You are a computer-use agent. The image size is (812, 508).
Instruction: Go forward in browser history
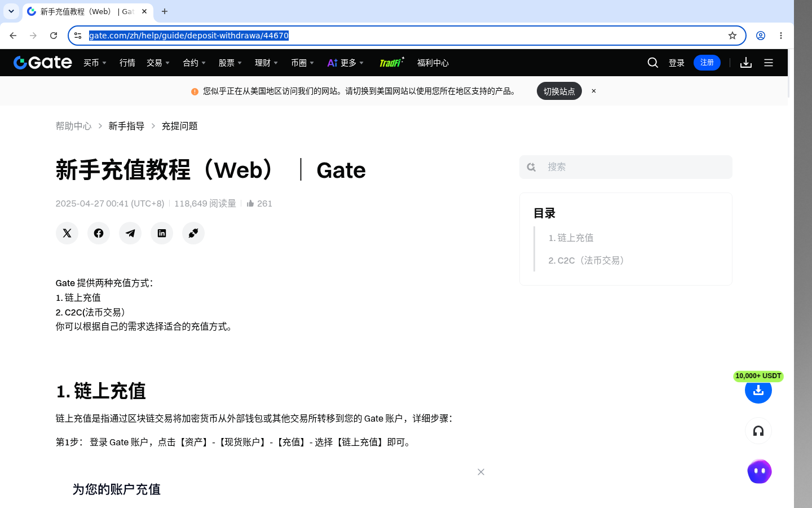(33, 36)
